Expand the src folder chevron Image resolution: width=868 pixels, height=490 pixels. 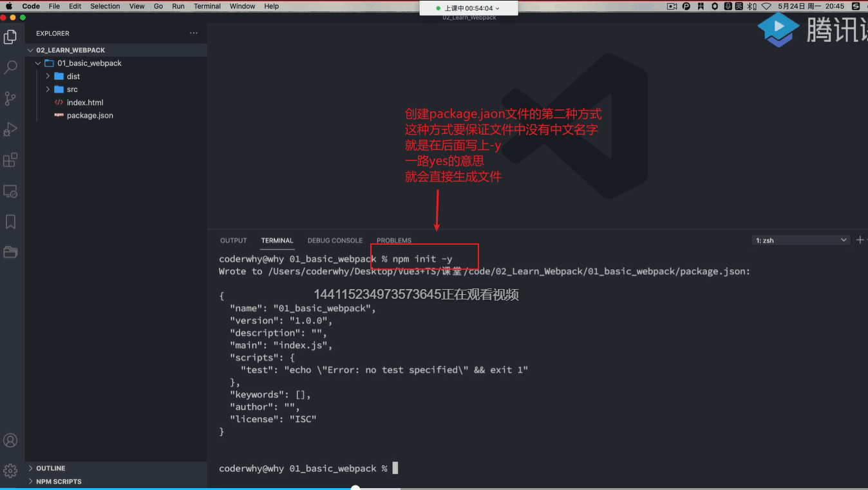click(x=48, y=90)
